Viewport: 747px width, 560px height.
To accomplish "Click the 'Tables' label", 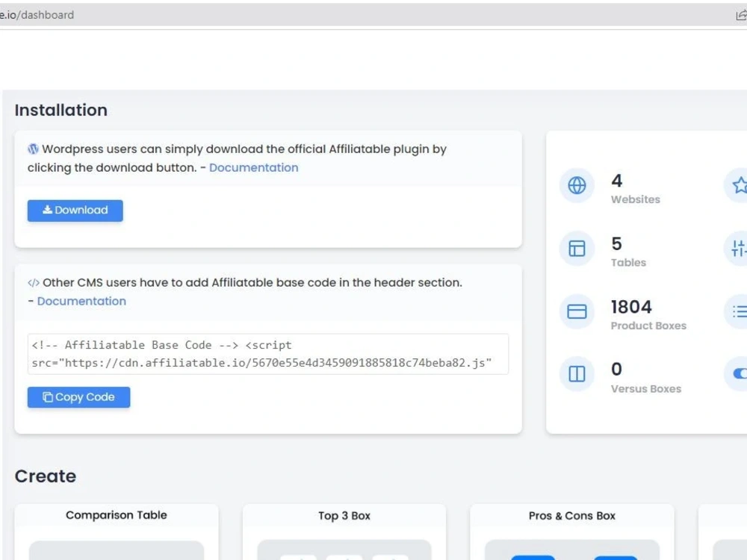I will click(628, 262).
